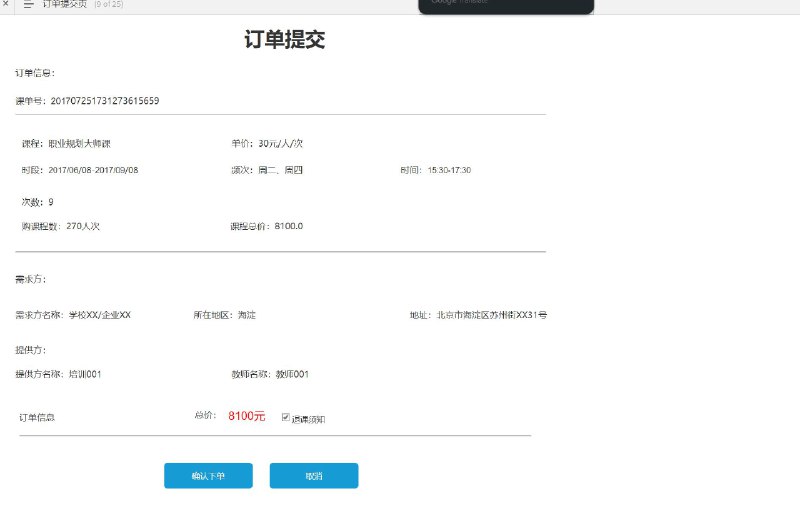Click the order number 201707251731273615659
The width and height of the screenshot is (800, 526).
[x=105, y=101]
